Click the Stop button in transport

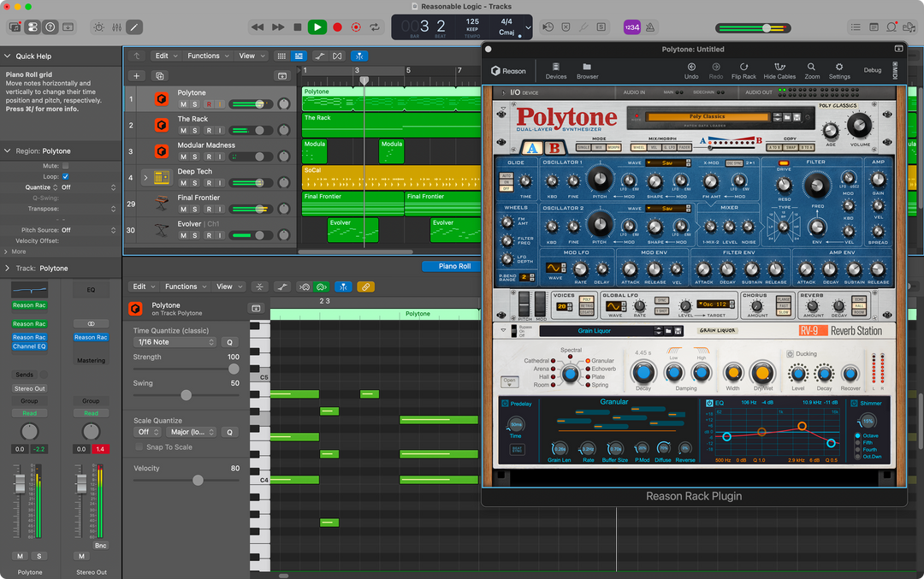click(x=298, y=27)
